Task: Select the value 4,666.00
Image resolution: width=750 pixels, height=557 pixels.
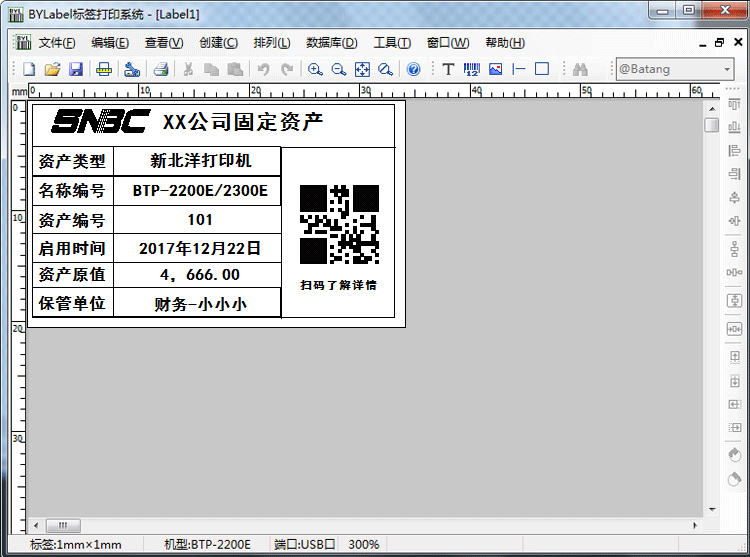Action: [200, 275]
